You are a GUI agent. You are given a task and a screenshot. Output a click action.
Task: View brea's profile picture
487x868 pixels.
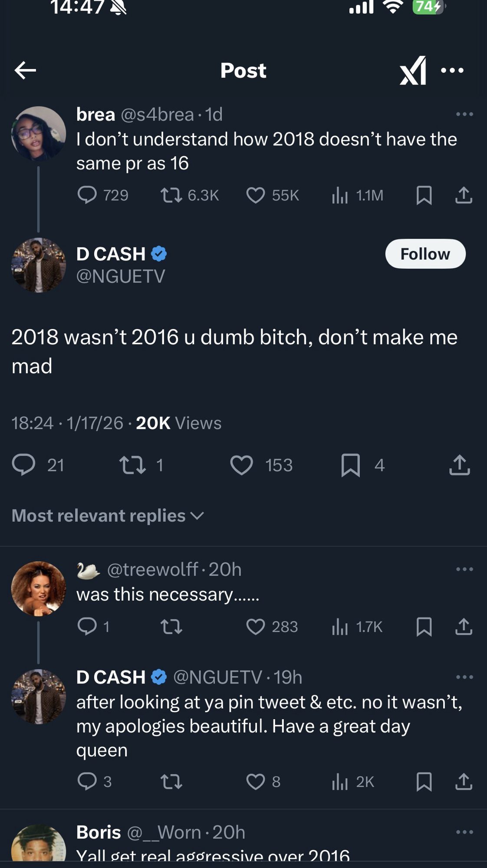(39, 134)
